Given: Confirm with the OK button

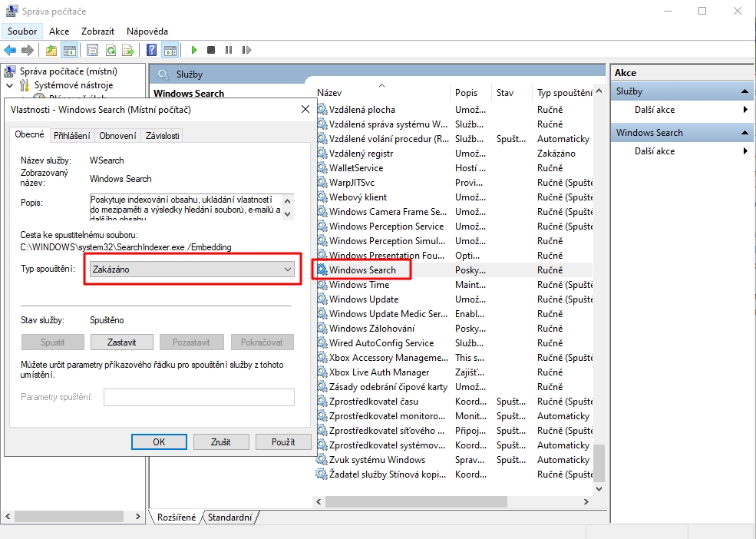Looking at the screenshot, I should (x=159, y=442).
